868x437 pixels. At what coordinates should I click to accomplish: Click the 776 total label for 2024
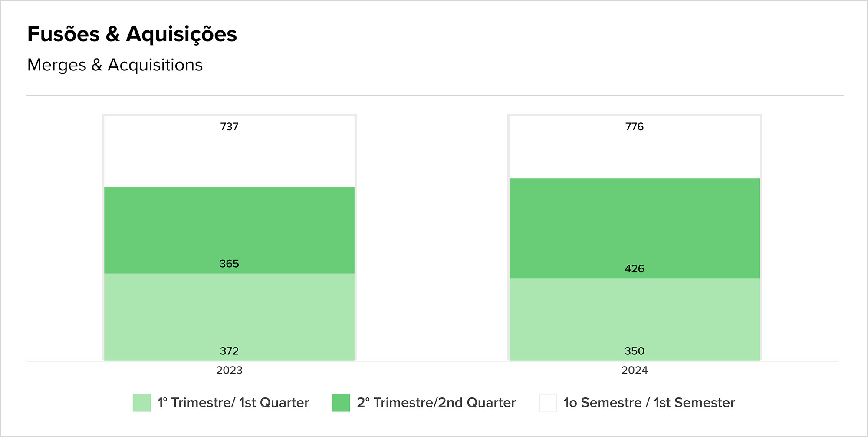coord(635,127)
